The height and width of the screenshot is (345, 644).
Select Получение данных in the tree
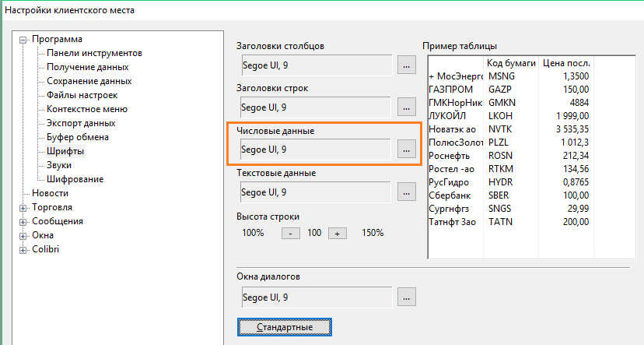(x=87, y=67)
